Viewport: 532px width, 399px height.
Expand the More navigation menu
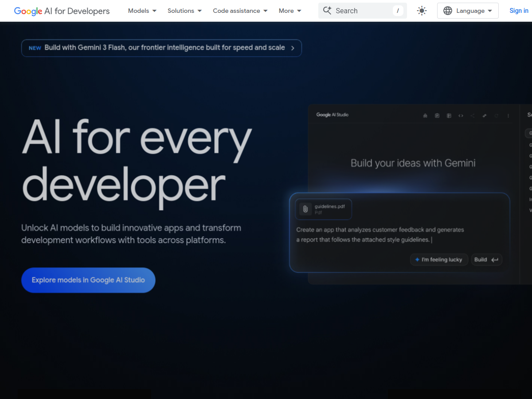(x=290, y=11)
